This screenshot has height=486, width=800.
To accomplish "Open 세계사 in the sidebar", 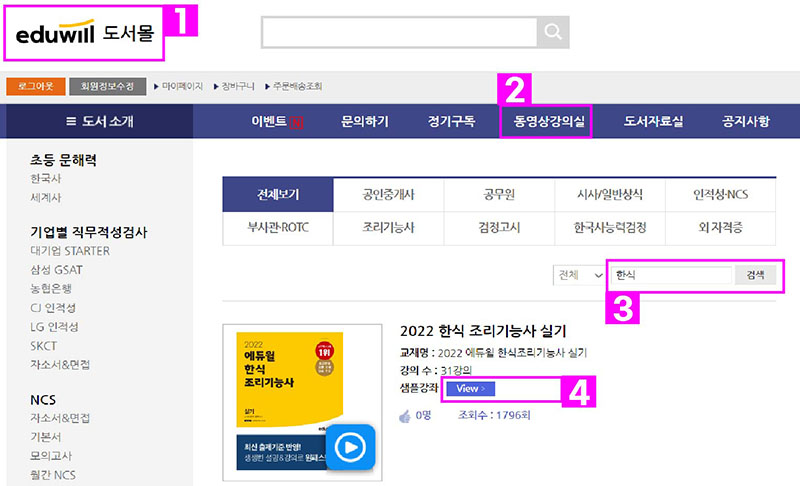I will point(46,197).
